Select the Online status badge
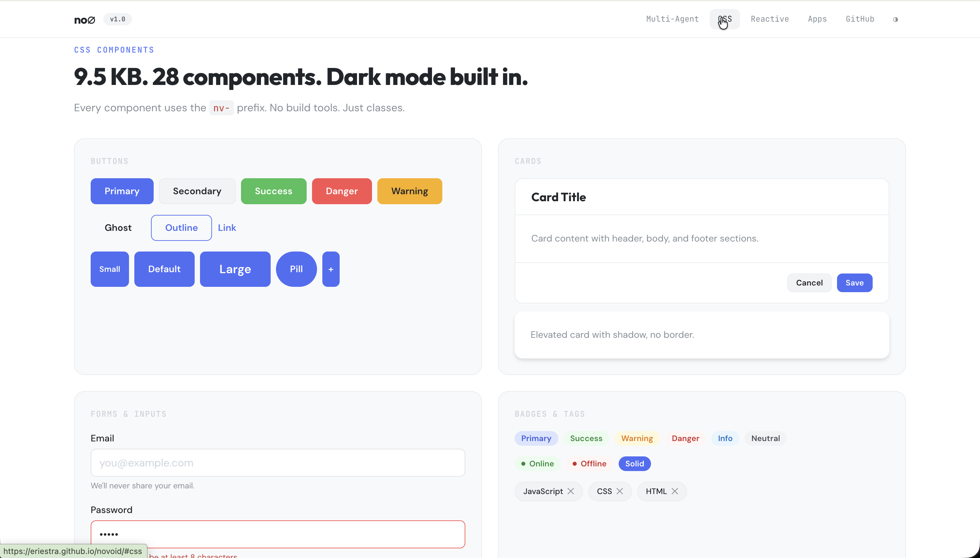The height and width of the screenshot is (558, 980). (x=537, y=463)
